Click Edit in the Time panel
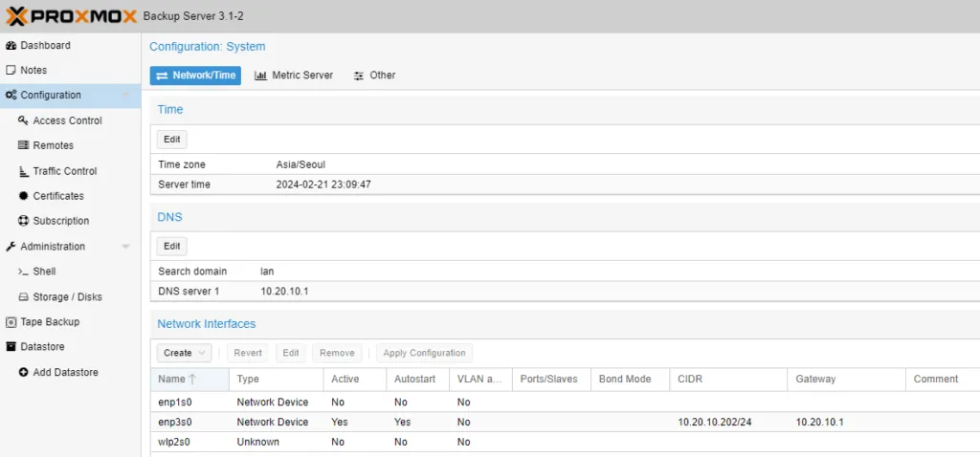 tap(172, 140)
